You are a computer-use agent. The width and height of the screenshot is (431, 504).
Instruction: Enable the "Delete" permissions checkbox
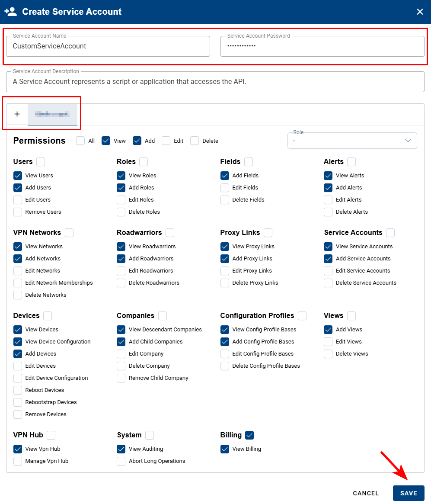tap(194, 141)
